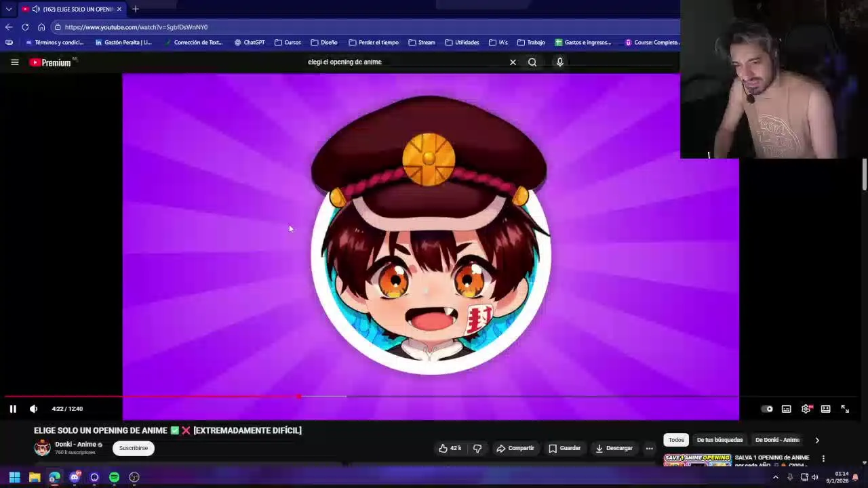The height and width of the screenshot is (488, 868).
Task: Open taskbar volume speaker icon
Action: coord(814,477)
